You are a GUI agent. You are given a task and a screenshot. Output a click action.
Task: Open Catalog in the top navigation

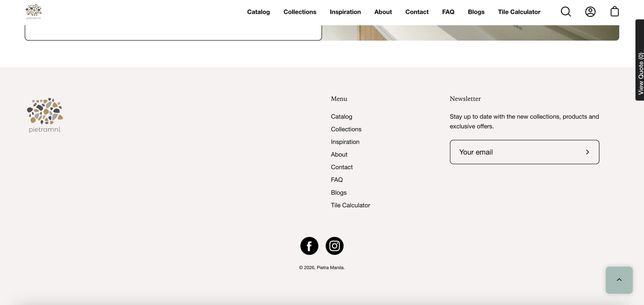pyautogui.click(x=258, y=12)
